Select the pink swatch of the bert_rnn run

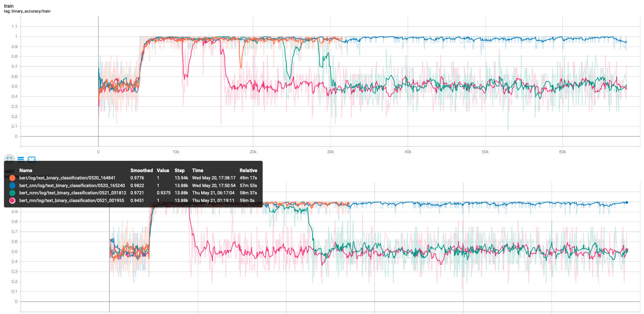(13, 200)
